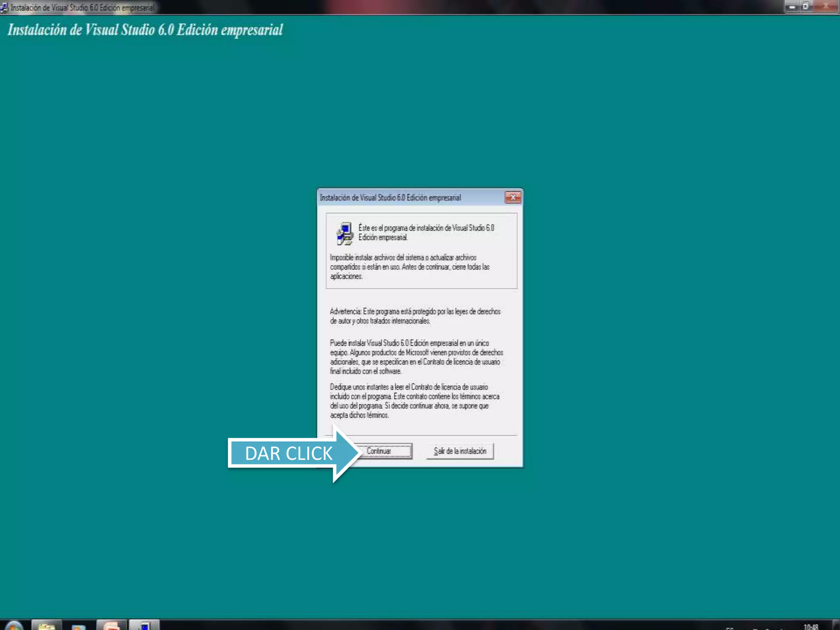Click the main window title bar text
Screen dimensions: 840x630
click(82, 7)
